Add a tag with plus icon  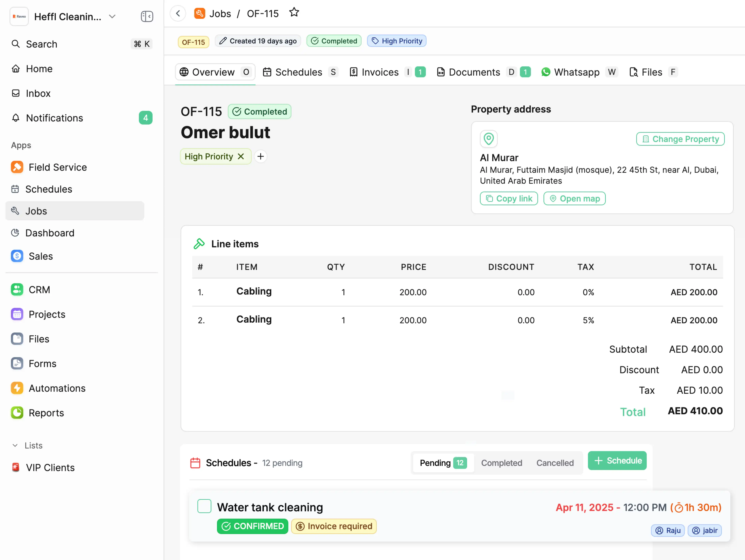click(x=260, y=156)
